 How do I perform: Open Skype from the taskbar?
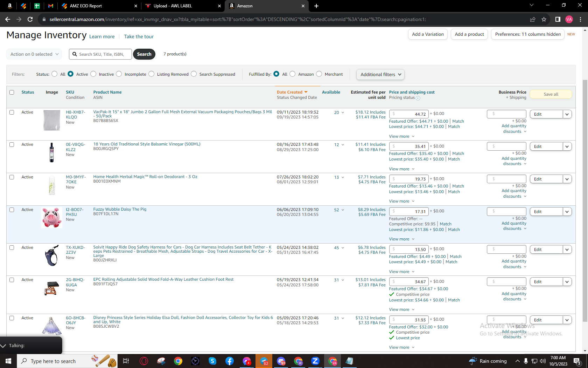click(212, 361)
